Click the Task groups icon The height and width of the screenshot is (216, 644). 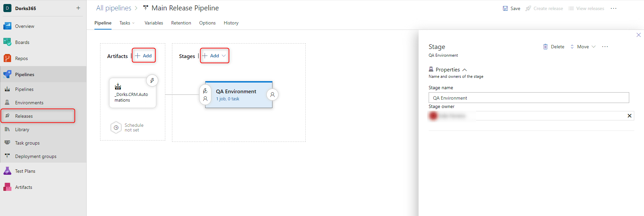(x=7, y=143)
